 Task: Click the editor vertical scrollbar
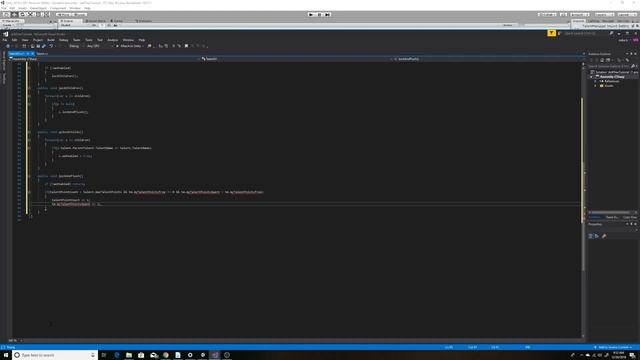point(582,200)
